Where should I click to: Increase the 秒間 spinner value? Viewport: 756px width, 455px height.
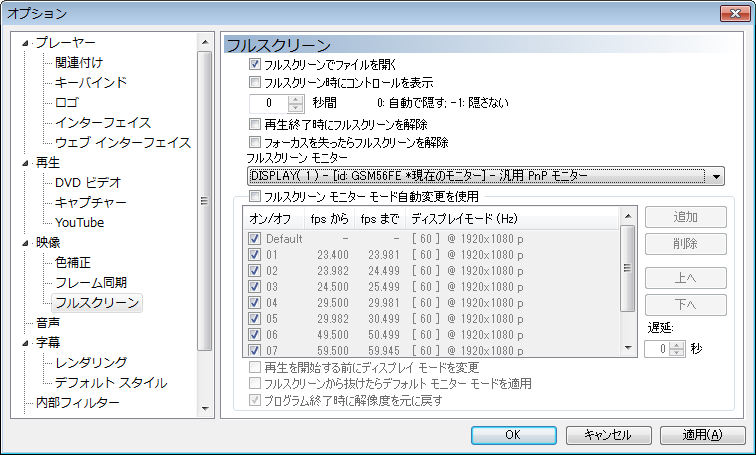pos(296,99)
